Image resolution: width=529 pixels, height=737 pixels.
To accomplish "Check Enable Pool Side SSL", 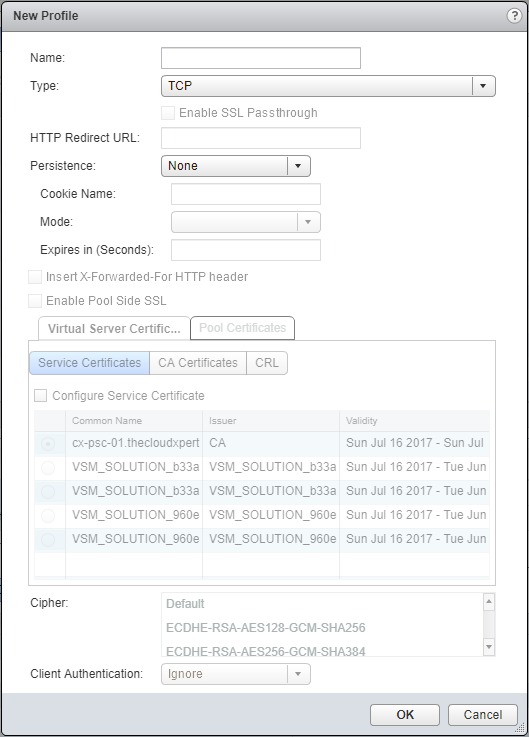I will coord(35,301).
